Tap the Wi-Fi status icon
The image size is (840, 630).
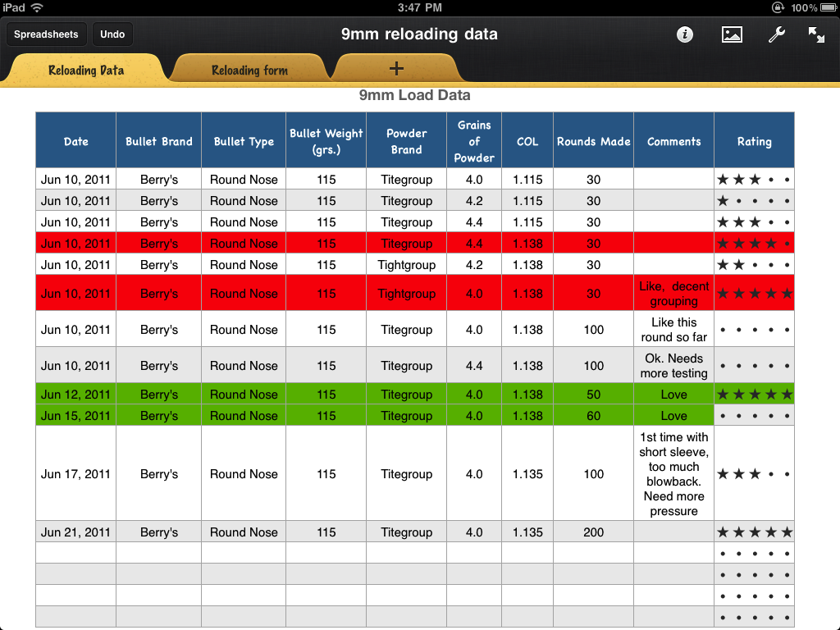37,7
